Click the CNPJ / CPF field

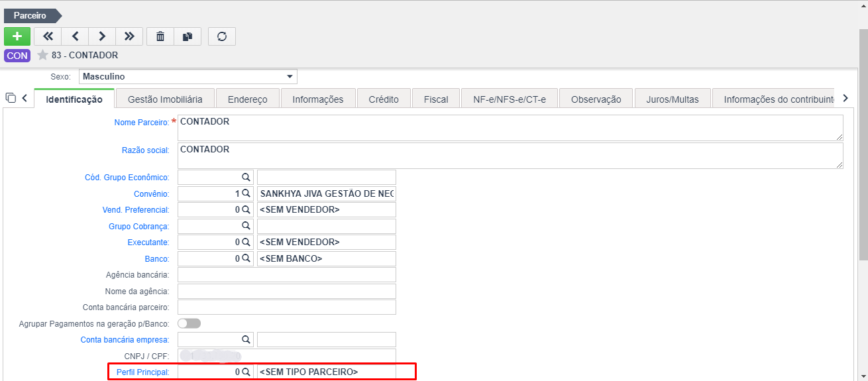point(287,356)
